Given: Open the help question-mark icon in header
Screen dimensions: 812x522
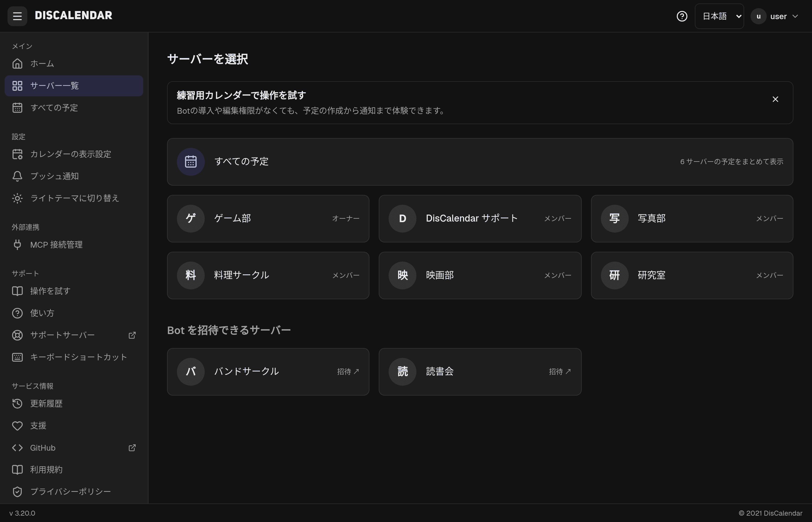Looking at the screenshot, I should [682, 16].
